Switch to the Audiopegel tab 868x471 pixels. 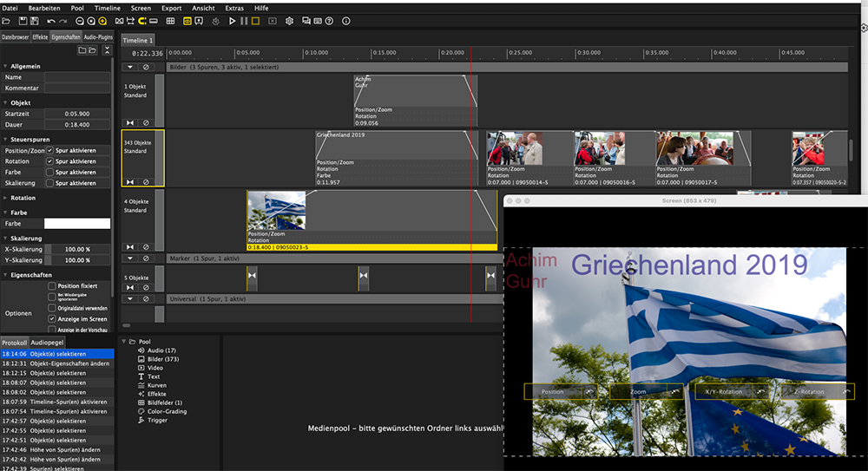(47, 343)
